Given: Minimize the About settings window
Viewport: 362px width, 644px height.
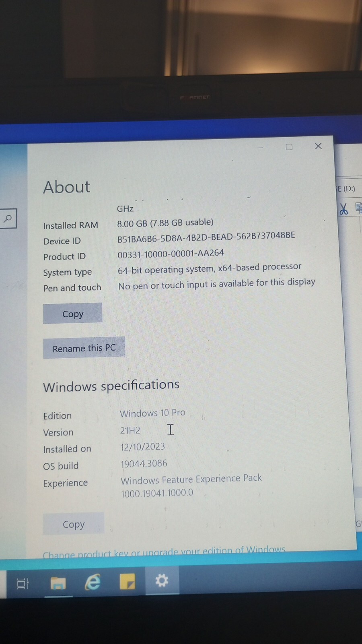Looking at the screenshot, I should pos(260,148).
